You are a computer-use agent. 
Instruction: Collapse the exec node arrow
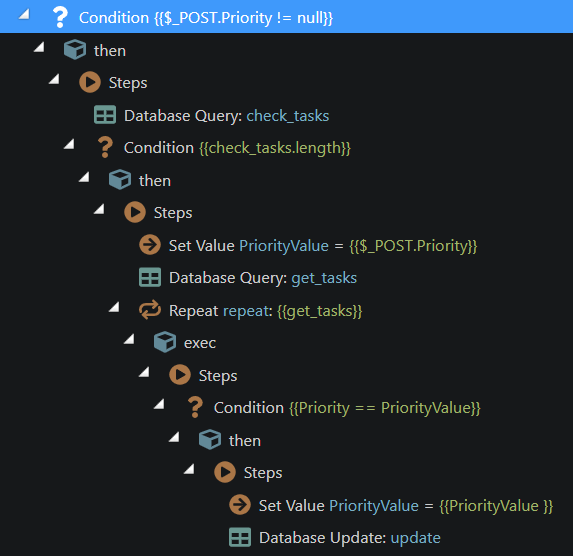pyautogui.click(x=129, y=340)
